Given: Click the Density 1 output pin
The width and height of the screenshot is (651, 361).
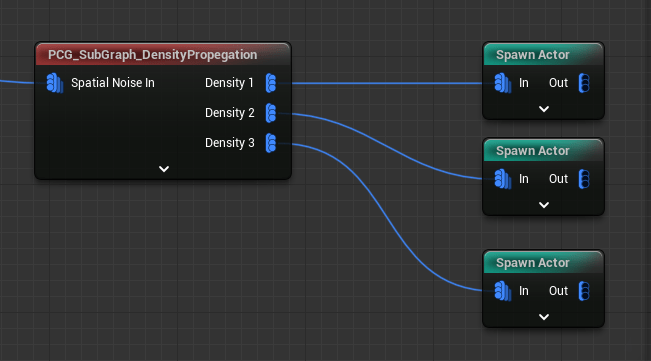Looking at the screenshot, I should coord(271,83).
